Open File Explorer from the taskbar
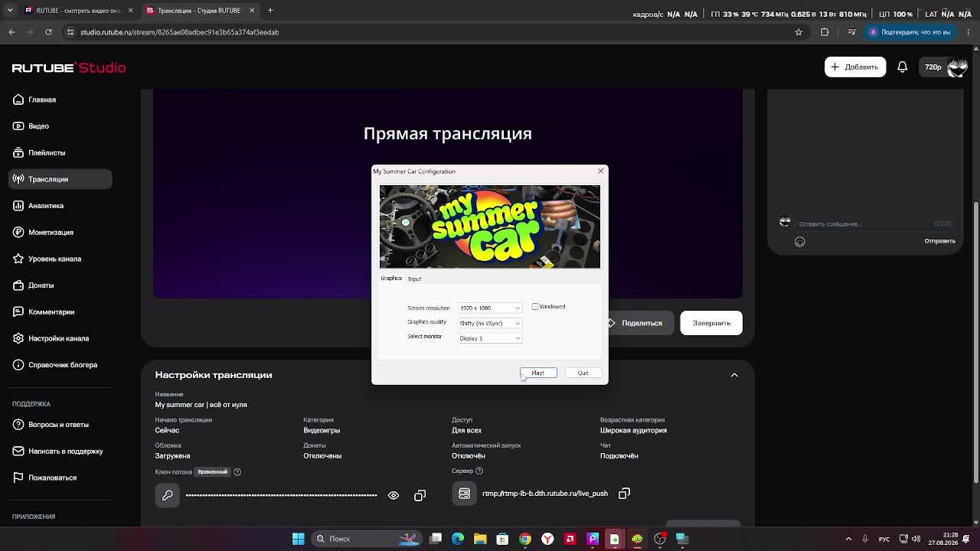980x551 pixels. 480,539
